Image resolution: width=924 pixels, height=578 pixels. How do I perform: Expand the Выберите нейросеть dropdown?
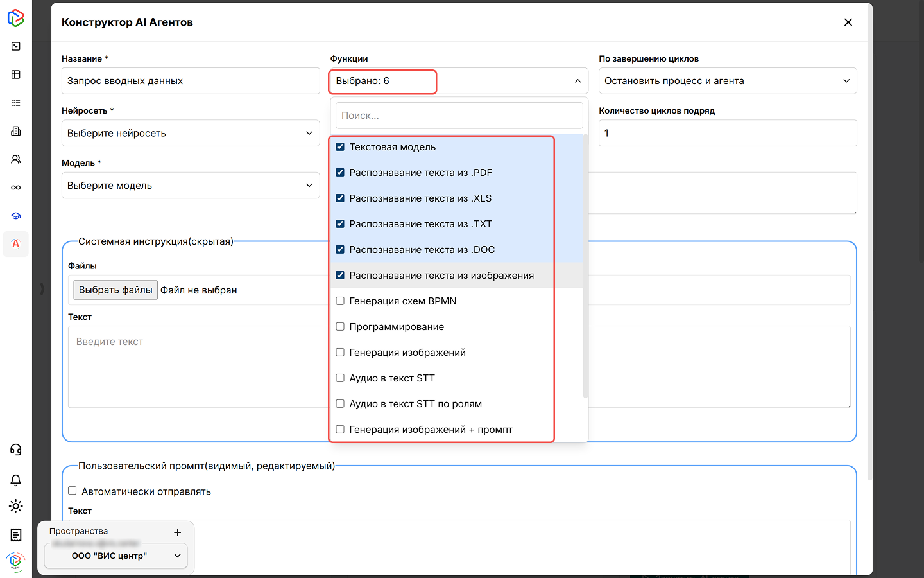(x=191, y=133)
